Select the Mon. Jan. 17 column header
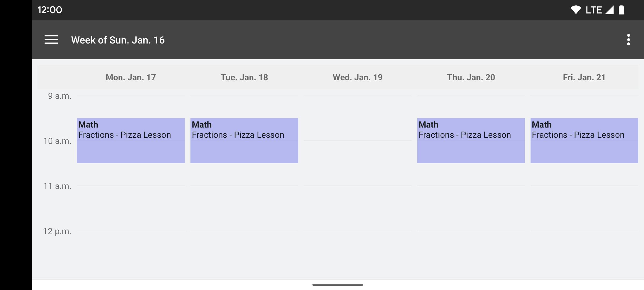Image resolution: width=644 pixels, height=290 pixels. [131, 77]
